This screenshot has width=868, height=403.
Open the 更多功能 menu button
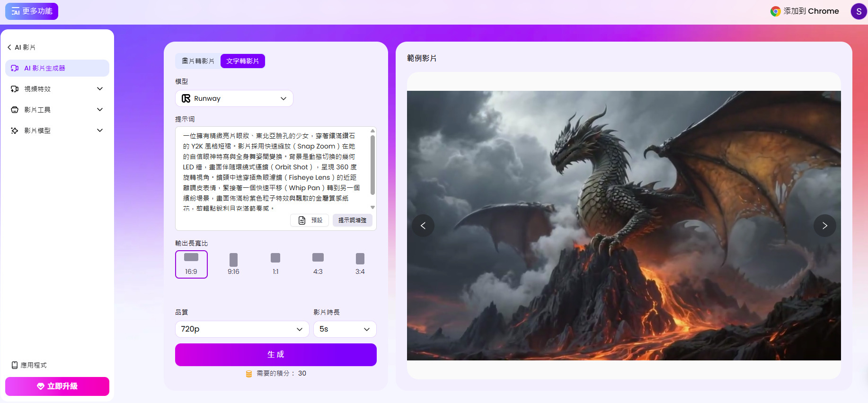tap(32, 11)
